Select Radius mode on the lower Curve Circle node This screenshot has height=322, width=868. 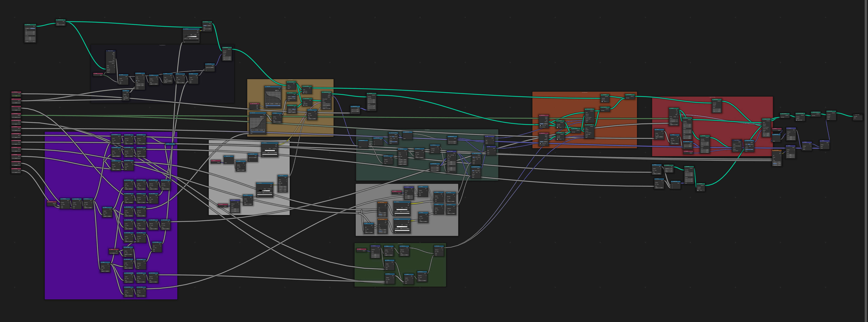coord(294,109)
